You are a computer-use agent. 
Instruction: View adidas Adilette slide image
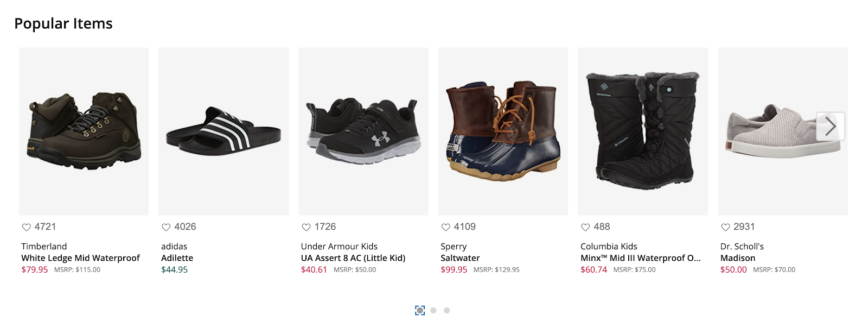point(224,131)
